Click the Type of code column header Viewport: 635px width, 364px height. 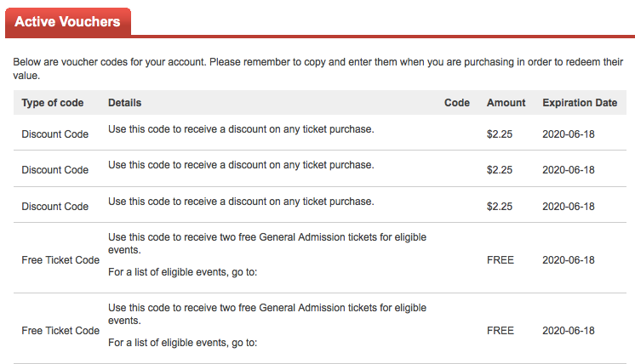(x=53, y=103)
